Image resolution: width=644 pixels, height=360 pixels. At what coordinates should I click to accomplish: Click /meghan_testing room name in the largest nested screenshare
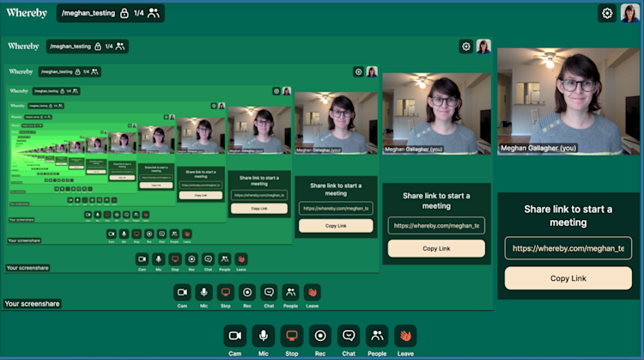(x=70, y=46)
